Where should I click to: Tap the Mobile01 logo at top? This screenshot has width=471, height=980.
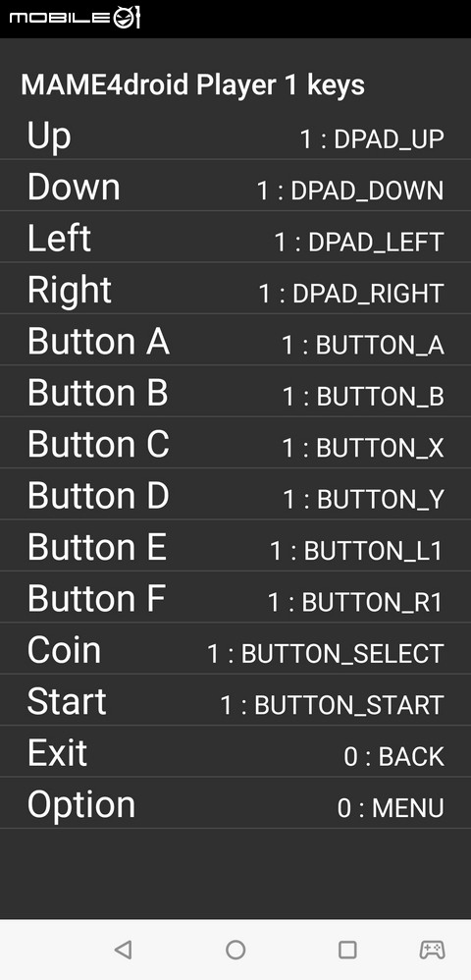(75, 18)
